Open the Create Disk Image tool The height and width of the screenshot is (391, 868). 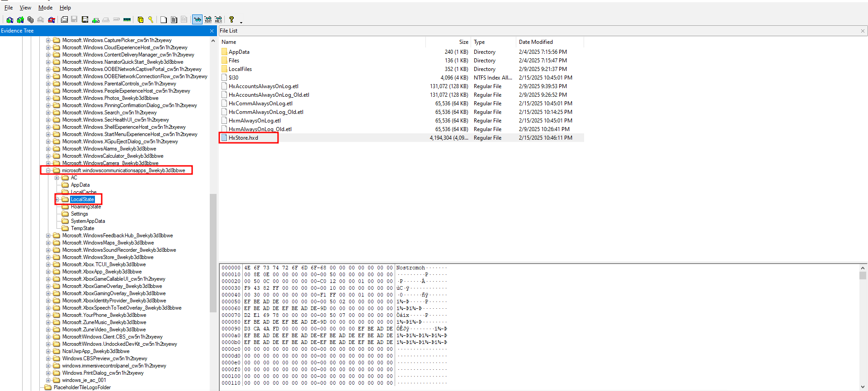tap(64, 20)
